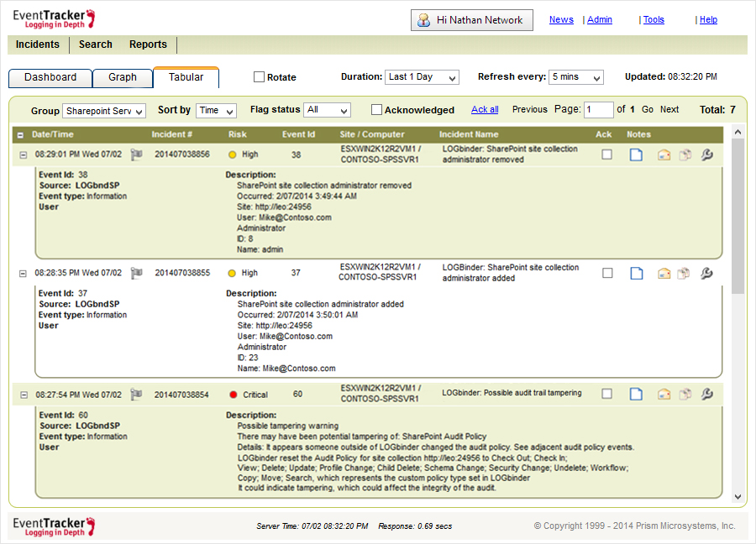
Task: Click the gray copy icon for incident 201407038856
Action: coord(685,154)
